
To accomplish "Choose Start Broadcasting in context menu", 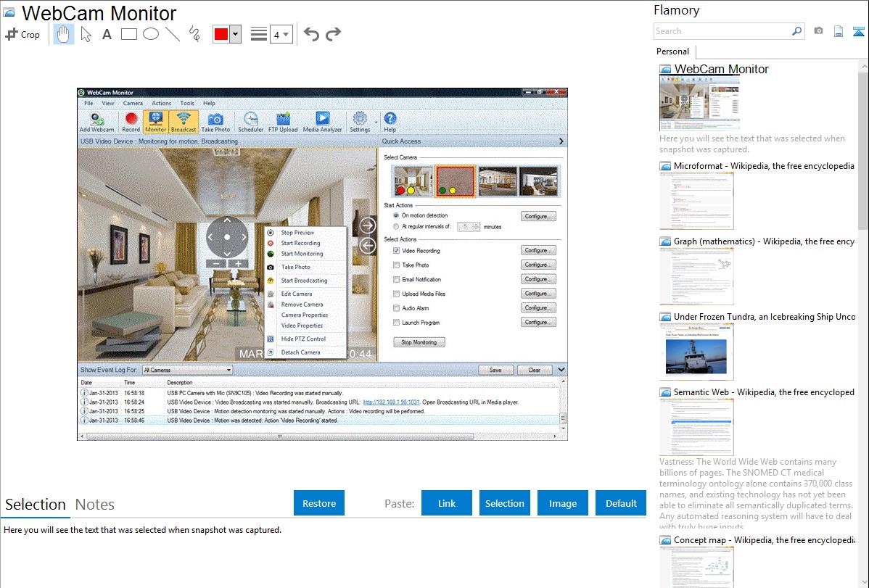I will pyautogui.click(x=304, y=281).
